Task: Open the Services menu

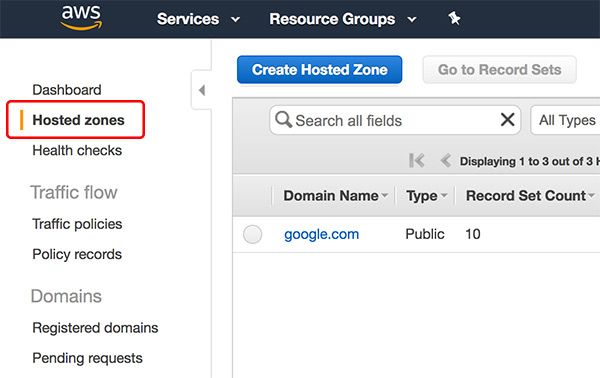Action: [x=199, y=19]
